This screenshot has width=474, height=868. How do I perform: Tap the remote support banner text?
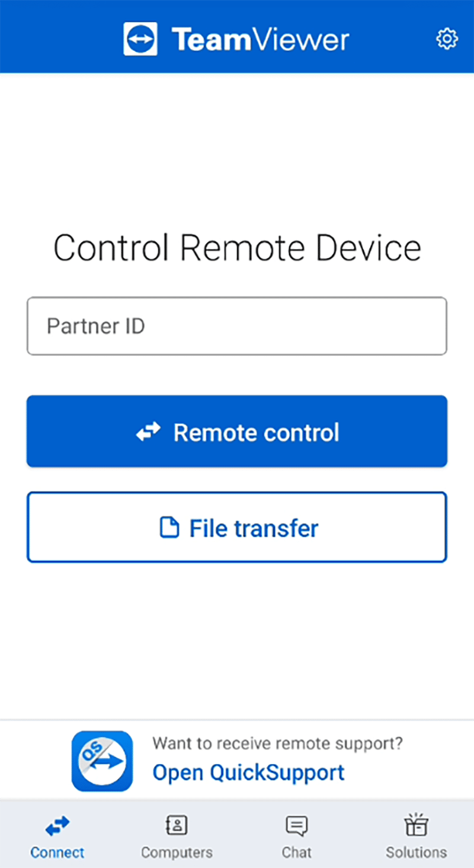pos(277,743)
